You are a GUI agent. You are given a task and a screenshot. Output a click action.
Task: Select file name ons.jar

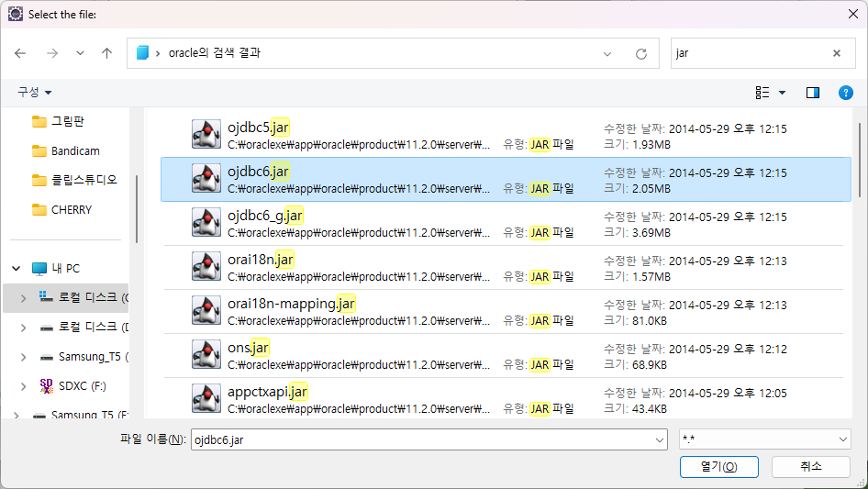(248, 347)
